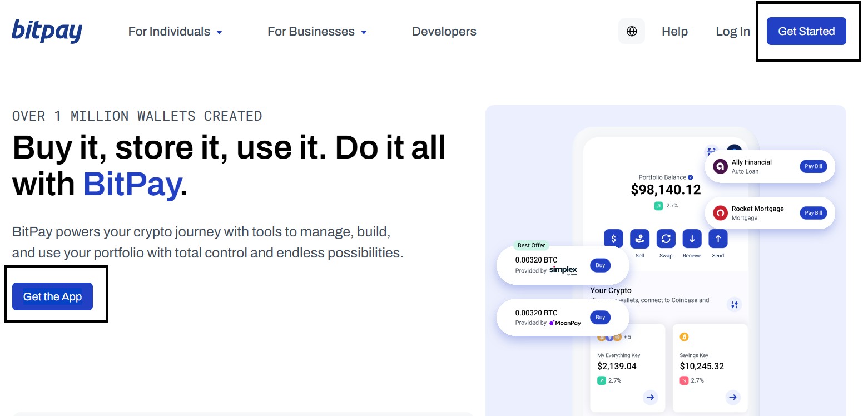Click the red down-trend icon on Savings Key
Image resolution: width=868 pixels, height=416 pixels.
point(685,380)
